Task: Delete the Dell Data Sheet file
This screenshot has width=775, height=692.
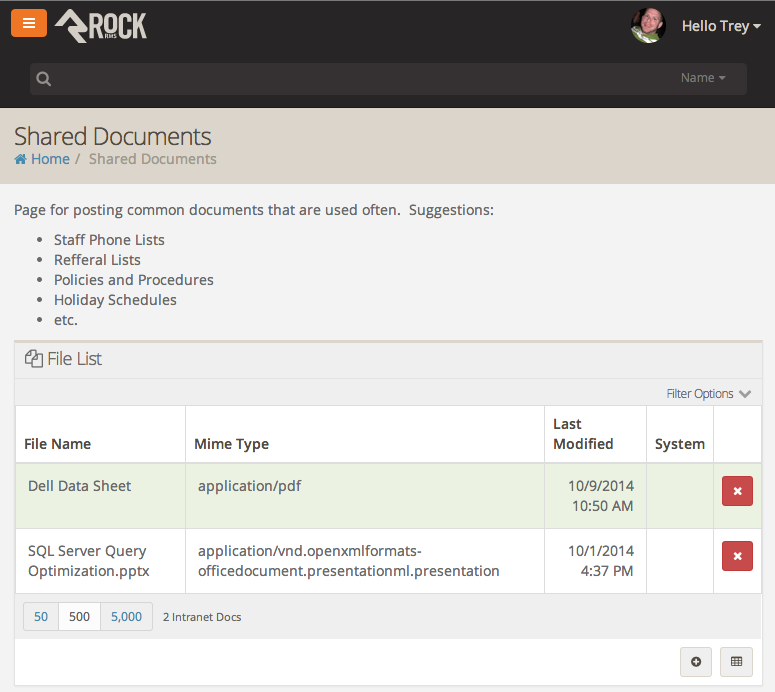Action: coord(737,491)
